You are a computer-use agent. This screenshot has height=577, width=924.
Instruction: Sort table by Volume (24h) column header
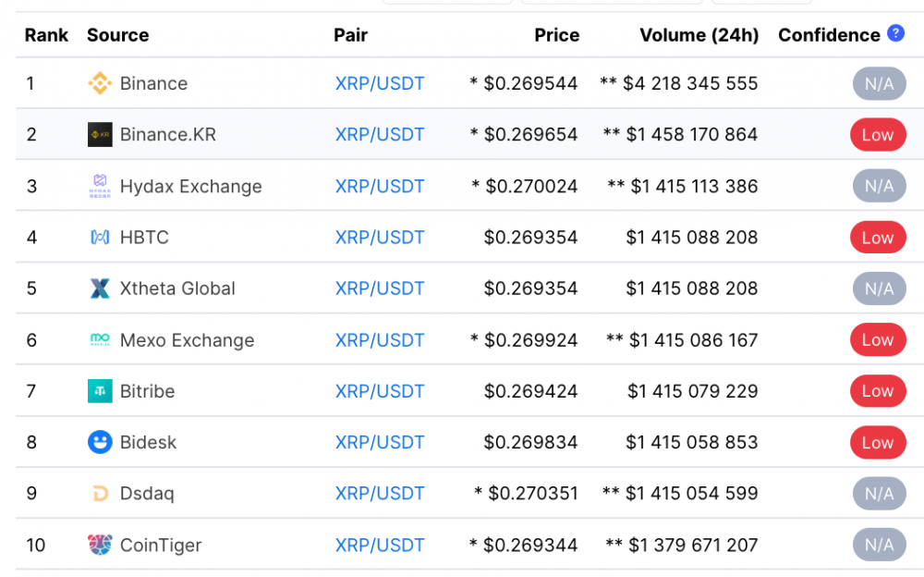click(x=699, y=35)
